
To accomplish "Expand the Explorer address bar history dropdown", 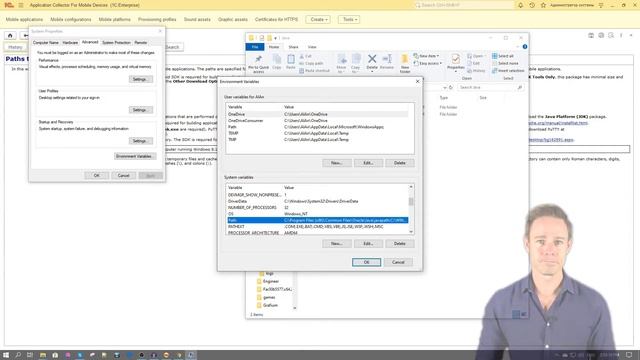I will (444, 87).
